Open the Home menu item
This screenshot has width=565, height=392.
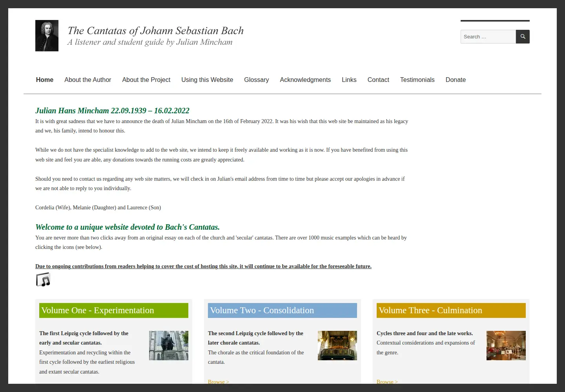pos(45,80)
